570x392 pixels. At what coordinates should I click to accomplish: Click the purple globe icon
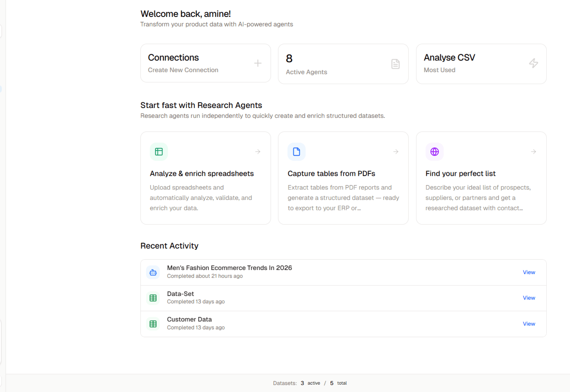(x=434, y=152)
